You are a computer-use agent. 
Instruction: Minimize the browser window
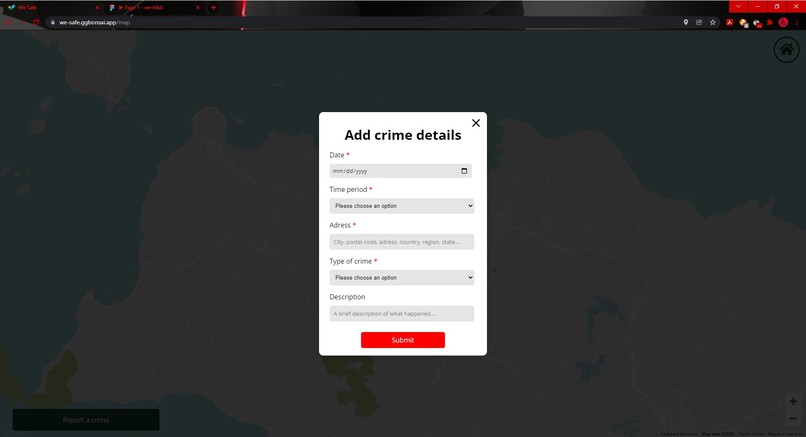pos(757,6)
